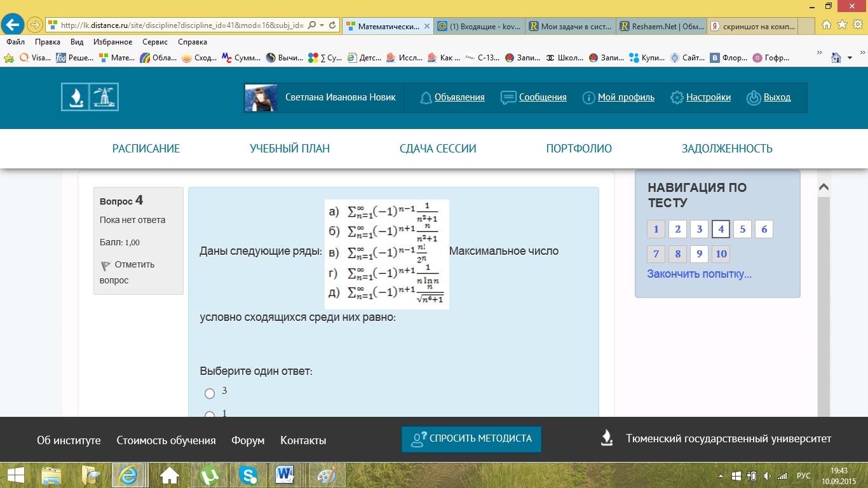Image resolution: width=868 pixels, height=488 pixels.
Task: Open the Избранное menu
Action: tap(112, 42)
